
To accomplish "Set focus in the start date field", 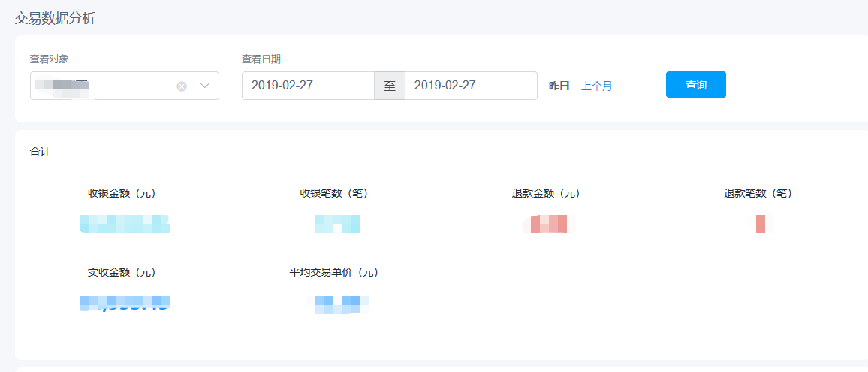I will point(308,86).
